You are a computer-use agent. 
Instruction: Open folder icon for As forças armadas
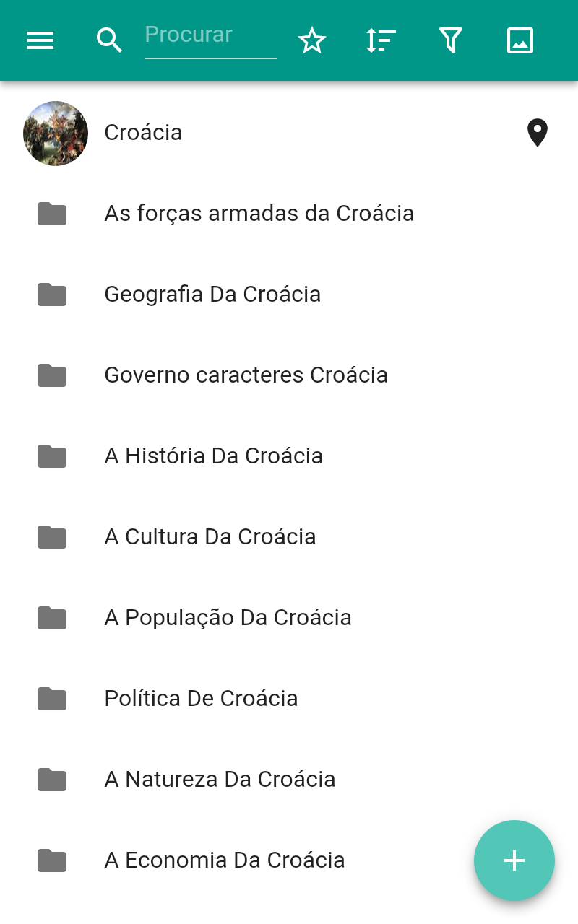point(52,214)
